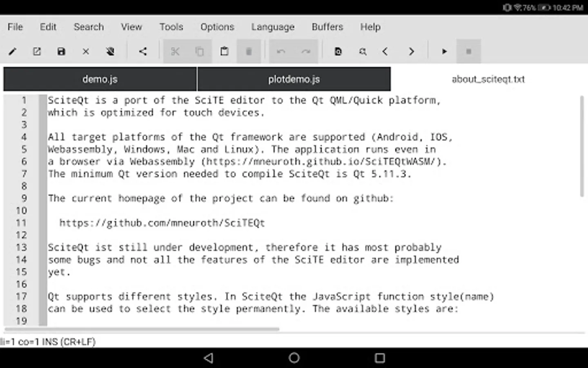Click the Paste clipboard icon

coord(224,52)
